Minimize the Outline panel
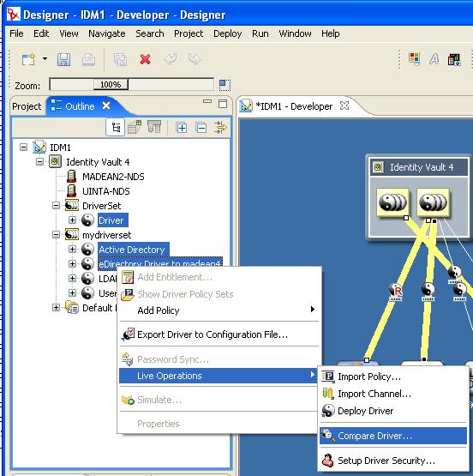This screenshot has height=476, width=473. (207, 102)
